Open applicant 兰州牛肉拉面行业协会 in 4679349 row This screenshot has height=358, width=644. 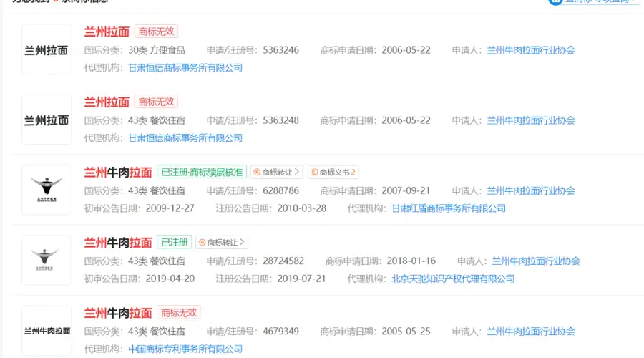pyautogui.click(x=531, y=332)
